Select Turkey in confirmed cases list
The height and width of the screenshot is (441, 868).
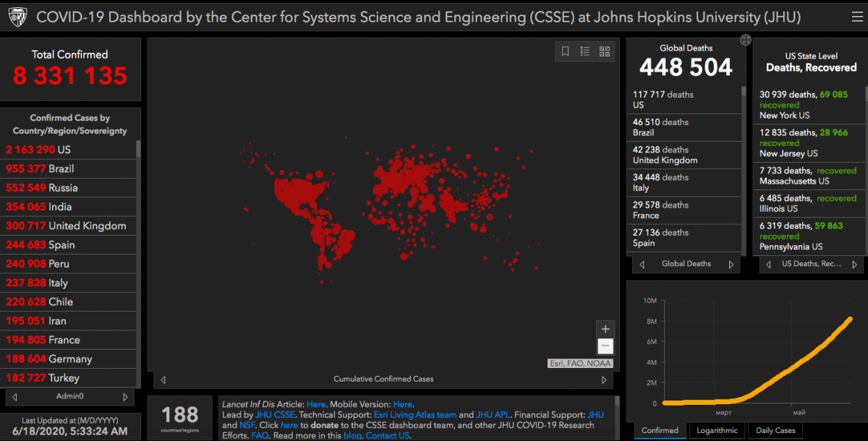pos(68,377)
